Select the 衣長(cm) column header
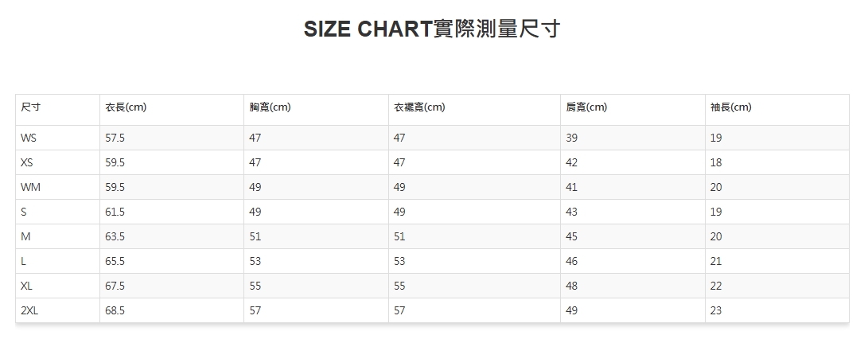The width and height of the screenshot is (868, 339). pos(126,107)
